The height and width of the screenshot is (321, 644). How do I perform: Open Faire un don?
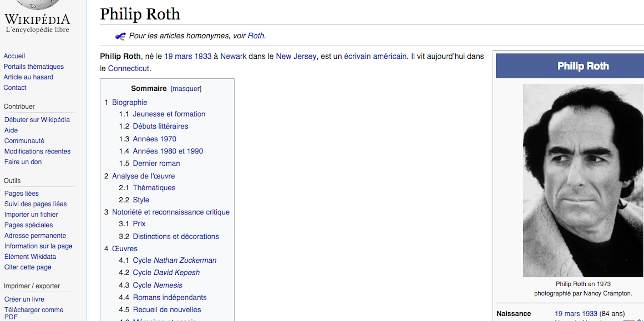pos(23,162)
